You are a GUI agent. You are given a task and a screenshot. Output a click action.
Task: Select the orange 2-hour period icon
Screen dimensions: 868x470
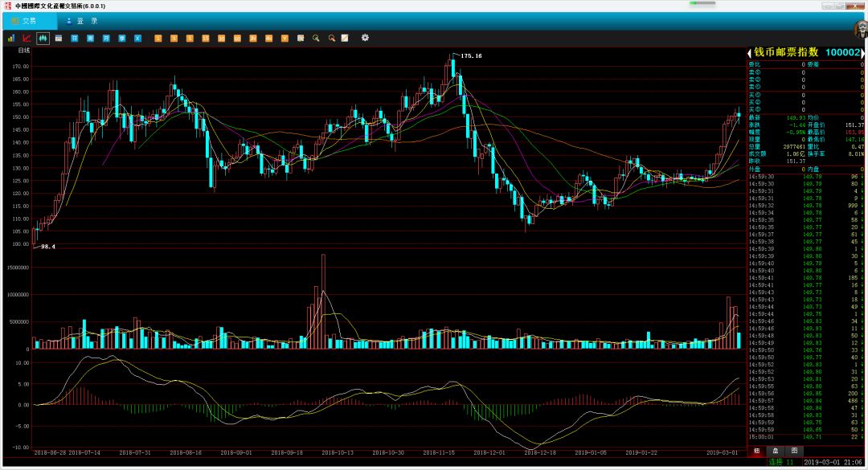click(253, 39)
